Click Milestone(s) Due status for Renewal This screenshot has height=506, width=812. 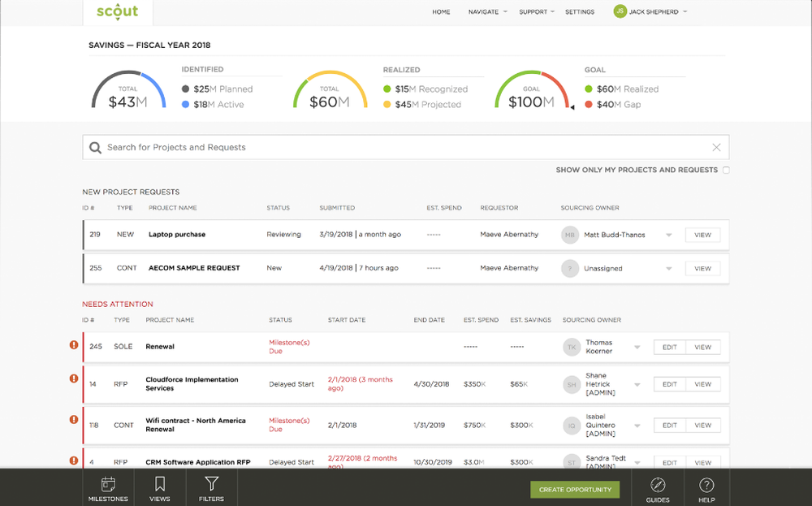[x=289, y=347]
